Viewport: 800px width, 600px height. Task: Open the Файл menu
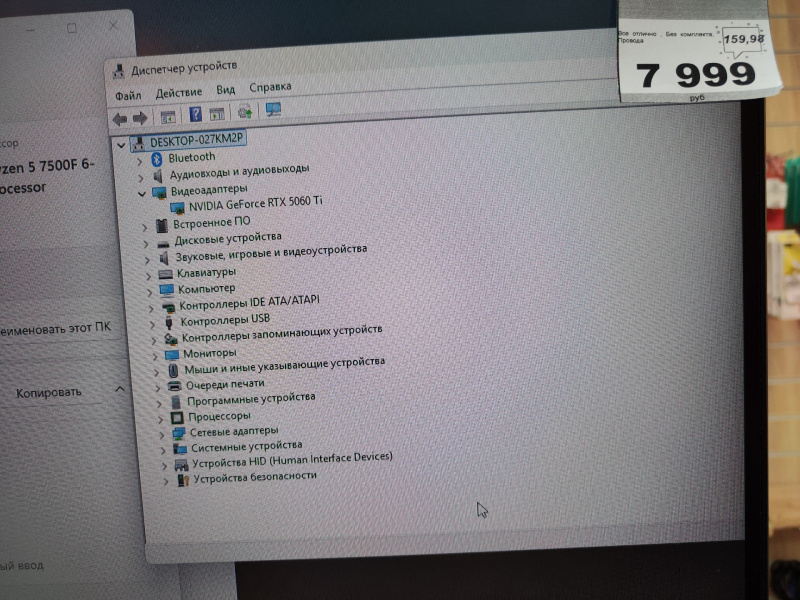pyautogui.click(x=128, y=95)
